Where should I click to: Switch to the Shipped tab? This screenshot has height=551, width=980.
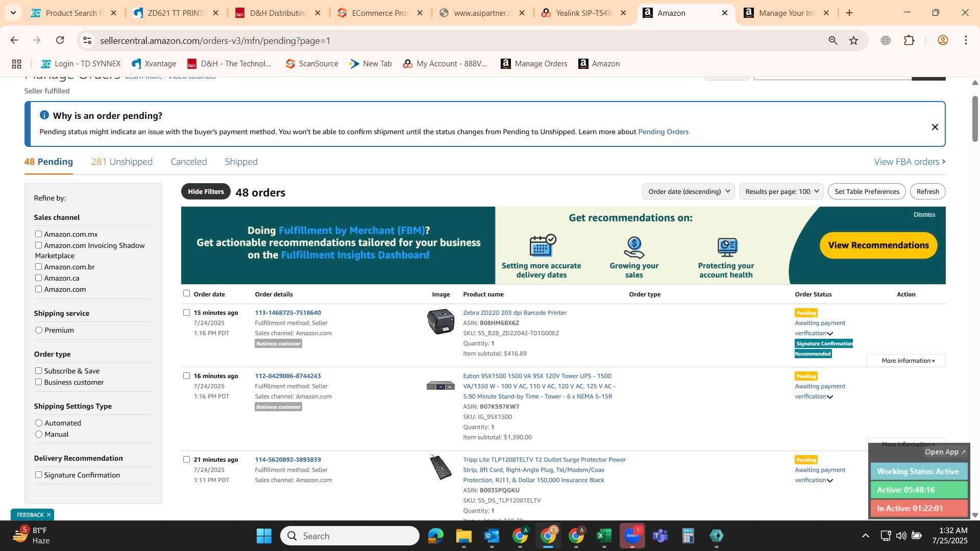[241, 162]
